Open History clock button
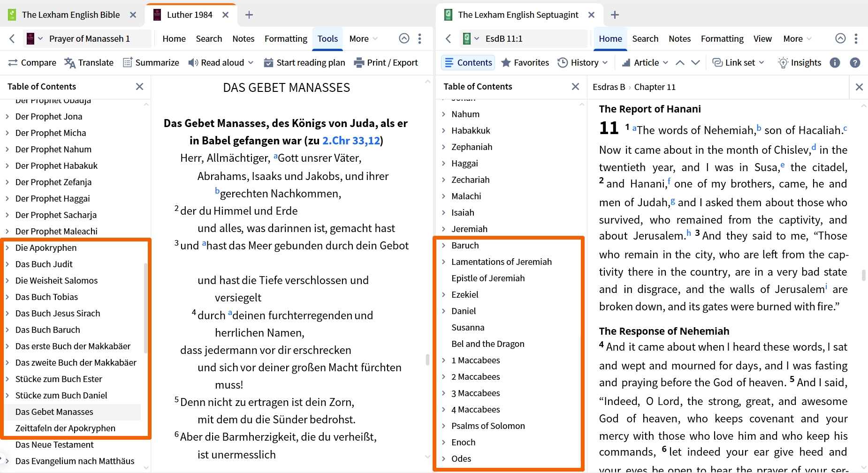 [582, 63]
